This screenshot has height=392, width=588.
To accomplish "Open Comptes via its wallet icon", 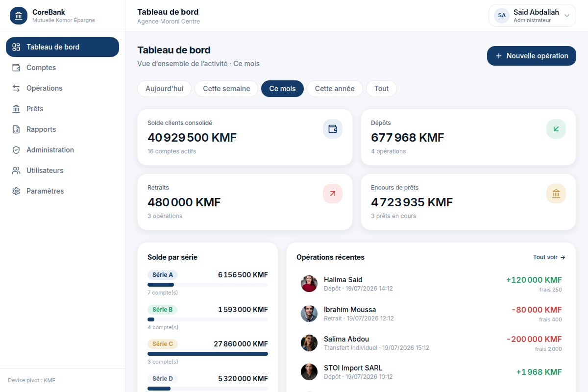I will tap(16, 68).
